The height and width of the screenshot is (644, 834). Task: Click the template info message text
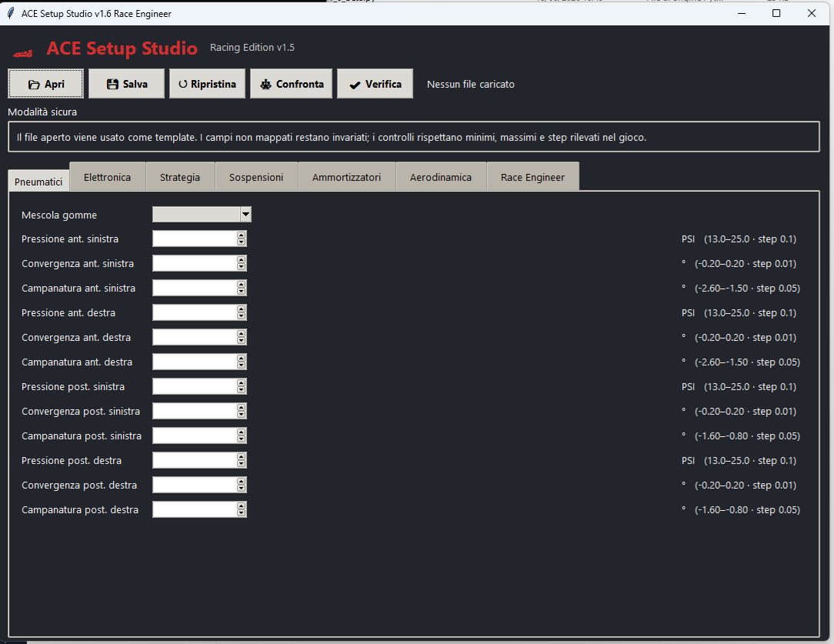[x=332, y=137]
